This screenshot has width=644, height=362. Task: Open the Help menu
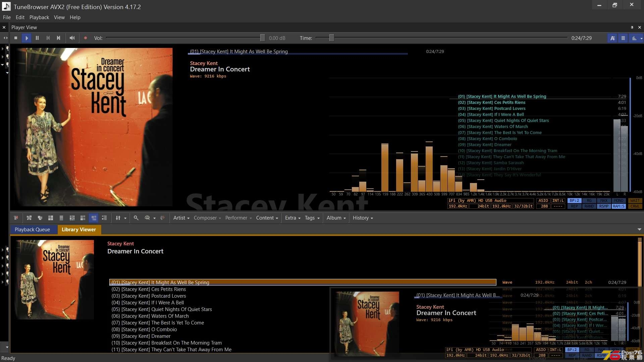[75, 17]
